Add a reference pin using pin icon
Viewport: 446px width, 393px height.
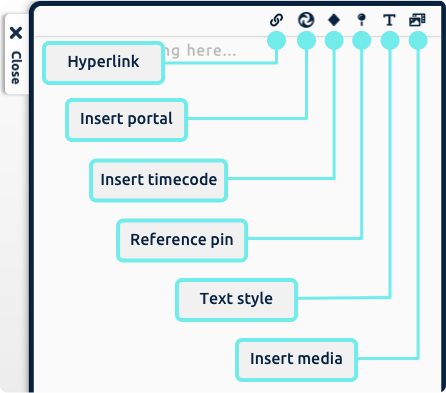362,20
